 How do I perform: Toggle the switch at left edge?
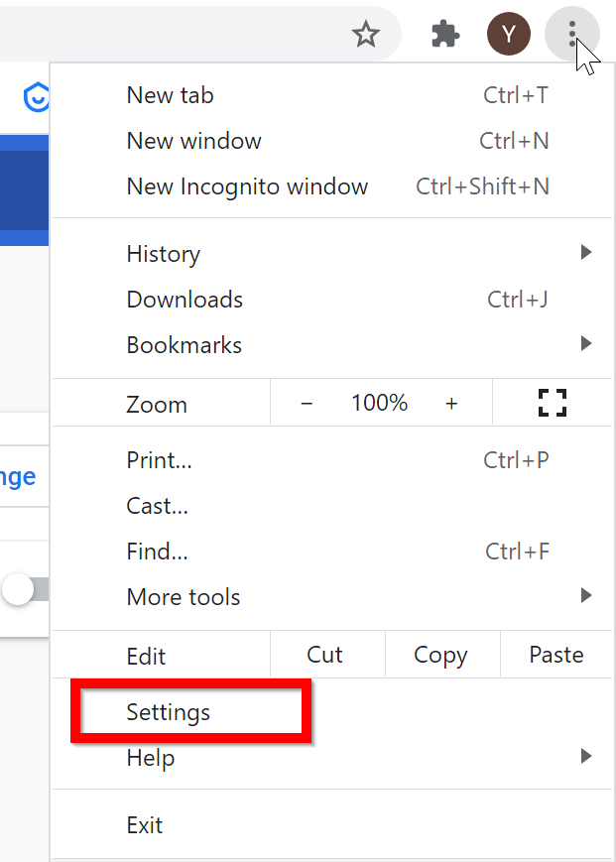tap(22, 589)
